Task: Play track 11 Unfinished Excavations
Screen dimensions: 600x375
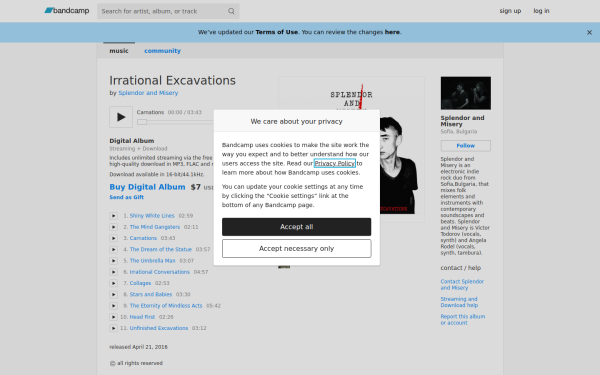Action: click(x=114, y=328)
